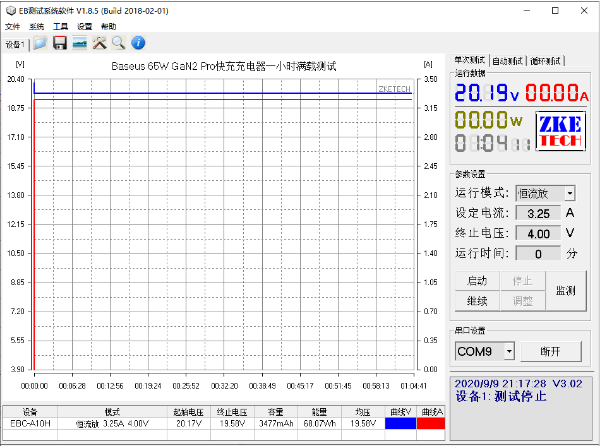Open the 工具 menu
The image size is (602, 448).
pos(60,26)
